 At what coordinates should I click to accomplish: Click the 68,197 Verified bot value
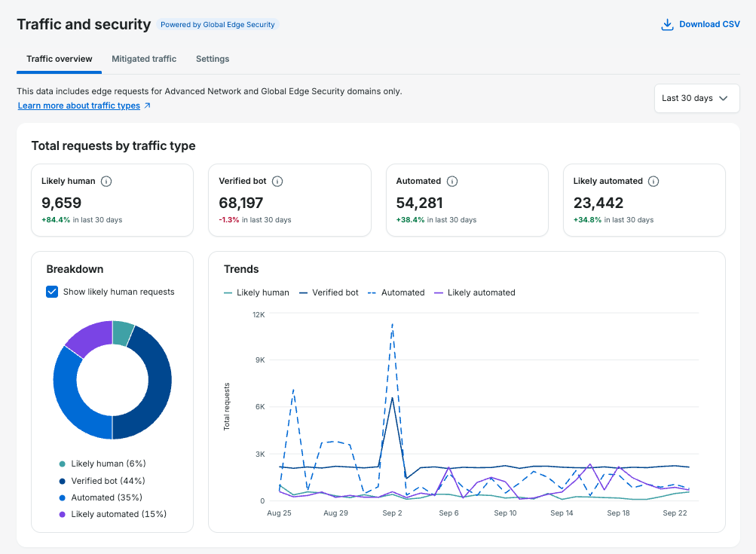(241, 203)
